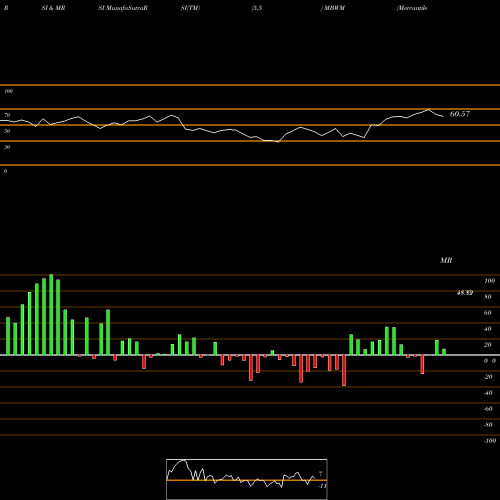Click the -80 label on MR scale
Image resolution: width=500 pixels, height=500 pixels.
(488, 425)
